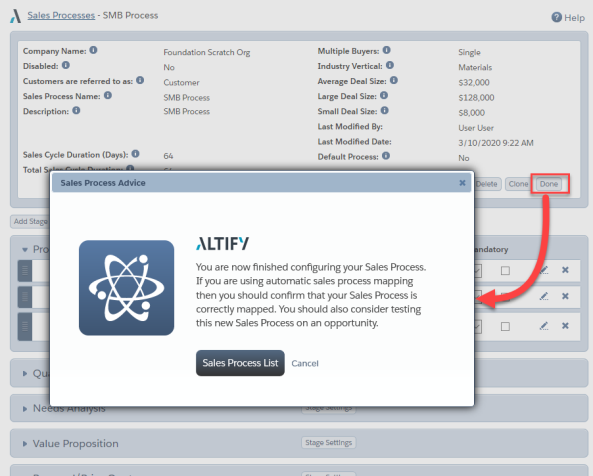Image resolution: width=593 pixels, height=476 pixels.
Task: Click the drag handle of the second row
Action: 25,297
